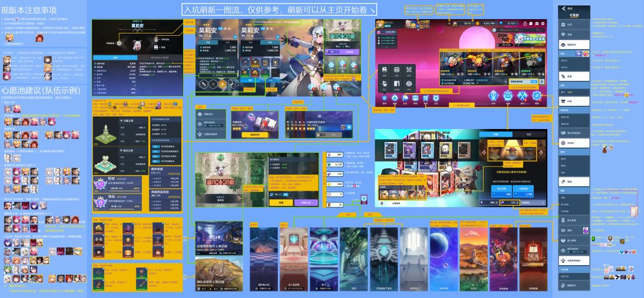644x298 pixels.
Task: Open gear icon on the attribute team card
Action: pyautogui.click(x=349, y=127)
